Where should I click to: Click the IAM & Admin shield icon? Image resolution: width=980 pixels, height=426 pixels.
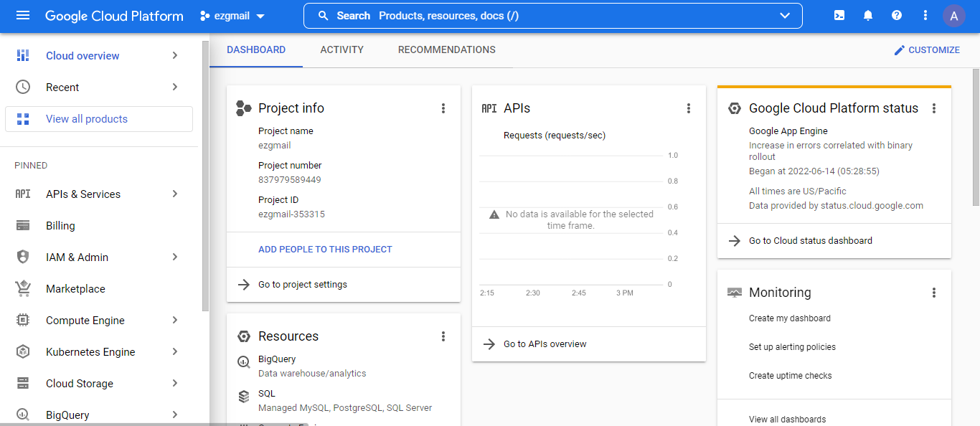click(x=23, y=257)
